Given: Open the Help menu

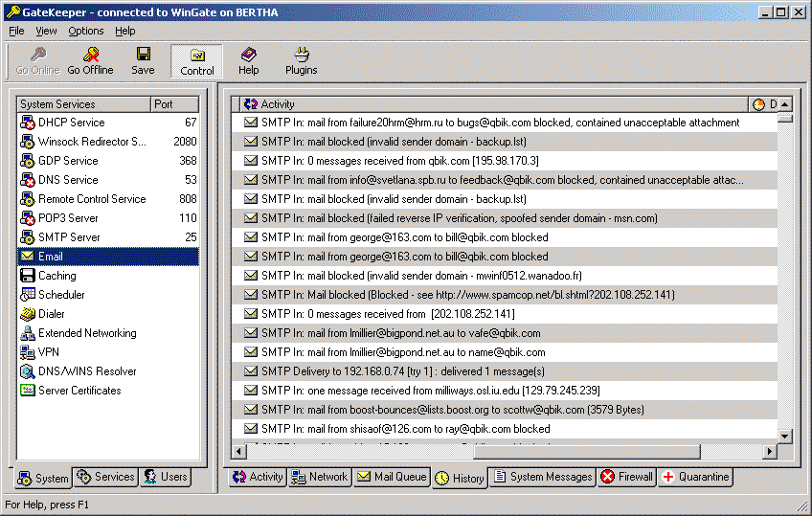Looking at the screenshot, I should (x=124, y=31).
